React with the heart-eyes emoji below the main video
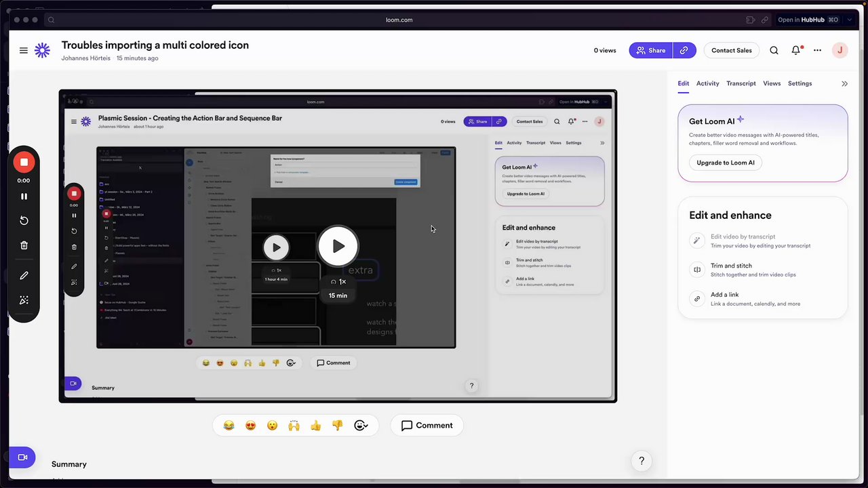 coord(251,426)
